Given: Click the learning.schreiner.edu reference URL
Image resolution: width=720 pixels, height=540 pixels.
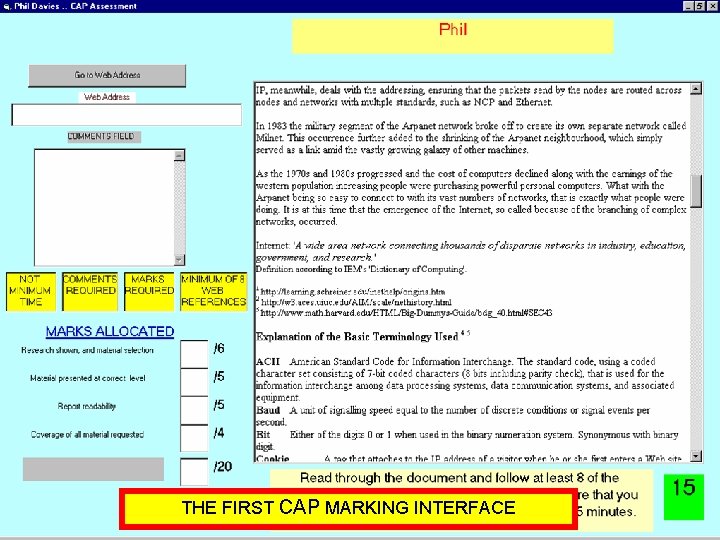Looking at the screenshot, I should click(x=352, y=292).
